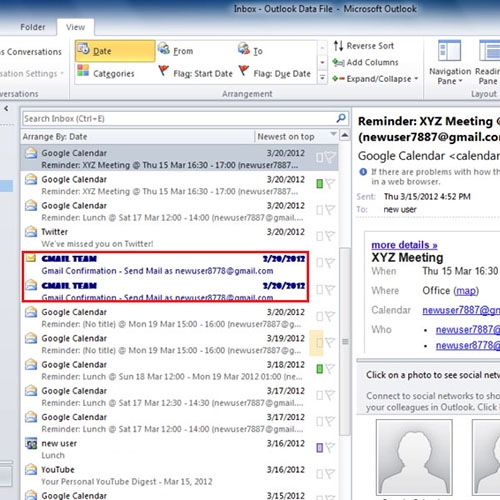Open the new user Lunch message
This screenshot has height=500, width=500.
point(179,449)
